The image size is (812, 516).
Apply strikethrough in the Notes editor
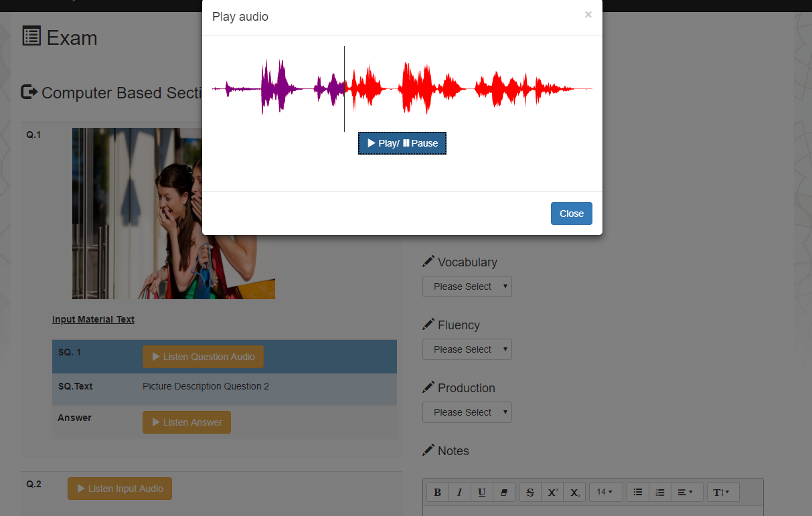click(530, 493)
